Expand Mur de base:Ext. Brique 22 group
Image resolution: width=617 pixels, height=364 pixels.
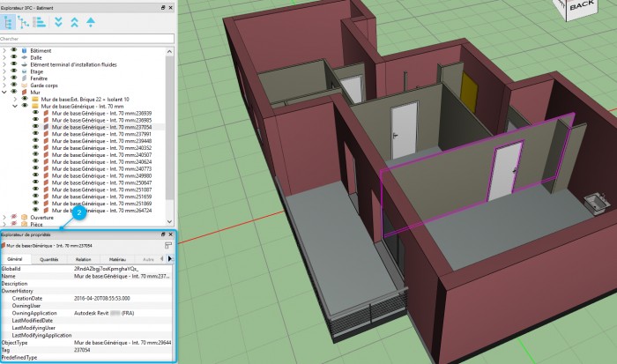15,100
